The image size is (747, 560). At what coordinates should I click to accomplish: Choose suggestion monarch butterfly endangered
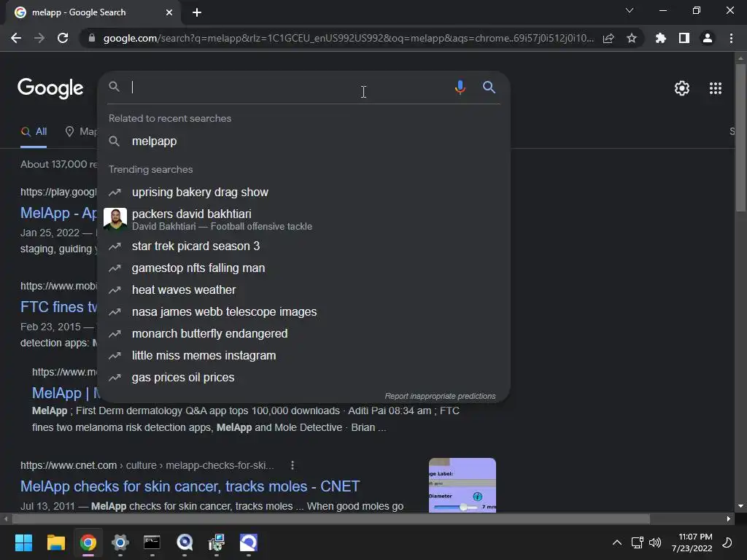(304, 333)
